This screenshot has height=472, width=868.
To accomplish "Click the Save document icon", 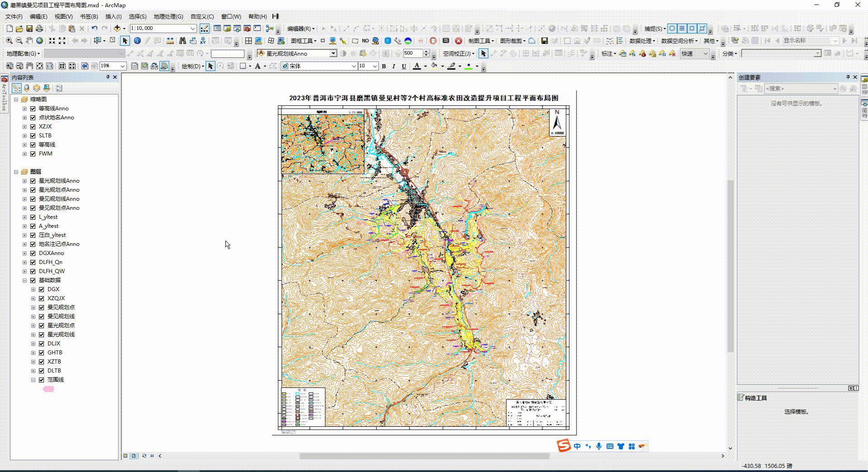I will click(x=30, y=28).
